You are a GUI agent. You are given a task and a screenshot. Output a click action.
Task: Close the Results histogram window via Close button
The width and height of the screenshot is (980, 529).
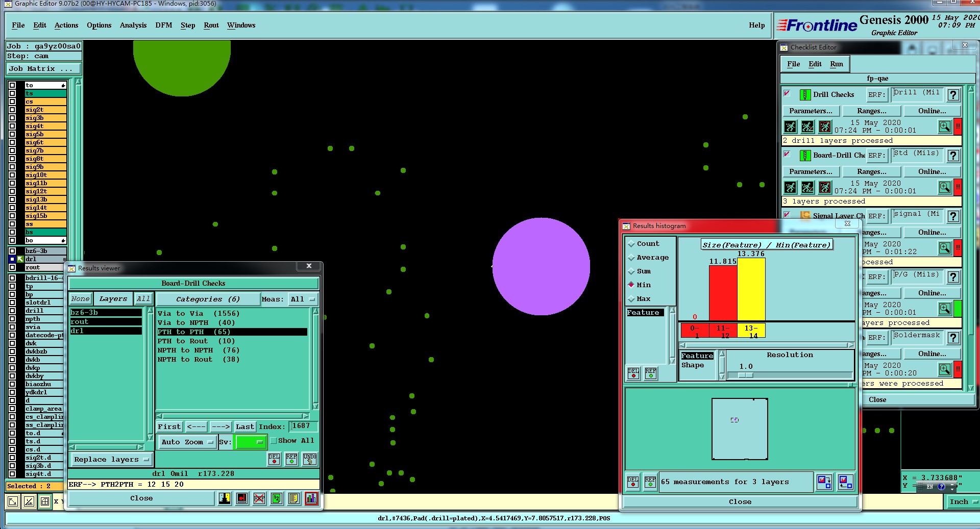[x=740, y=502]
